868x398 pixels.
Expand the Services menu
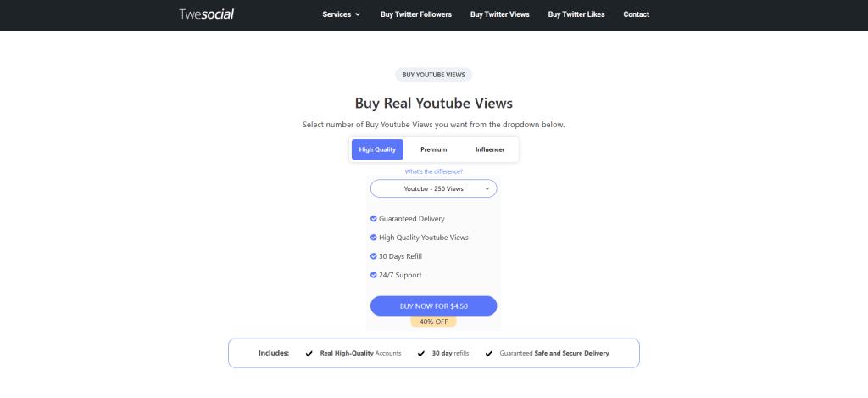(x=341, y=14)
